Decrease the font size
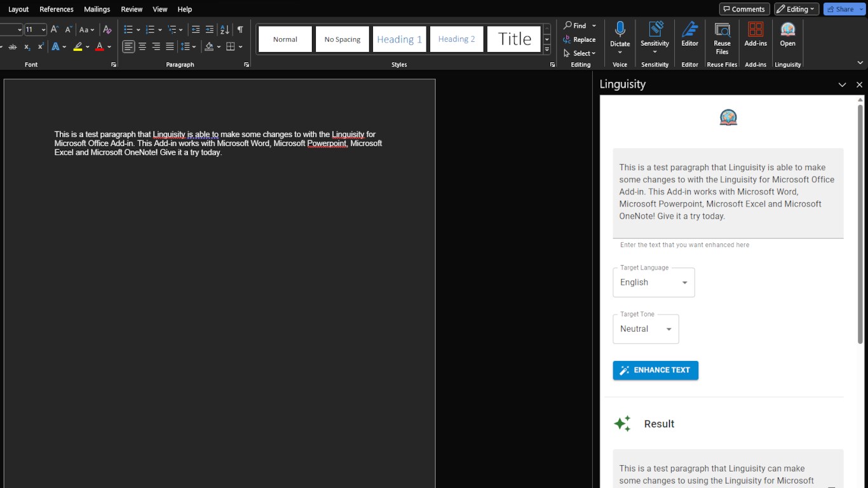 tap(68, 29)
